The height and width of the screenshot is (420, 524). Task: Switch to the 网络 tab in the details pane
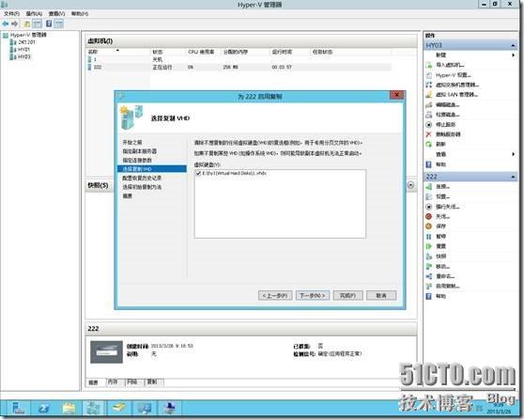pyautogui.click(x=132, y=381)
